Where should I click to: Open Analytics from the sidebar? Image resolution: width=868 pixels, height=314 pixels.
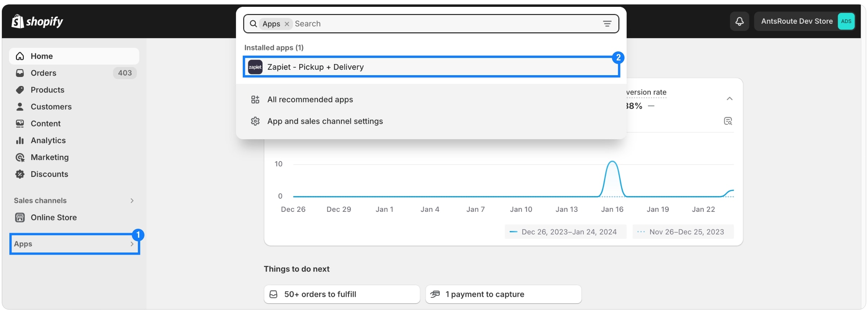(x=74, y=141)
